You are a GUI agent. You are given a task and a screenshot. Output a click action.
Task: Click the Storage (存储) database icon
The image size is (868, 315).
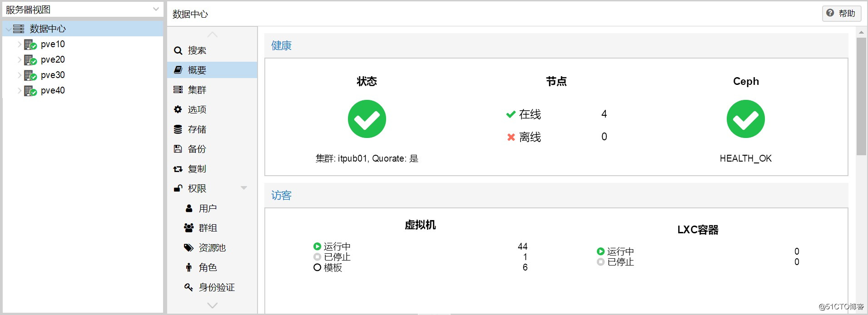[x=178, y=129]
